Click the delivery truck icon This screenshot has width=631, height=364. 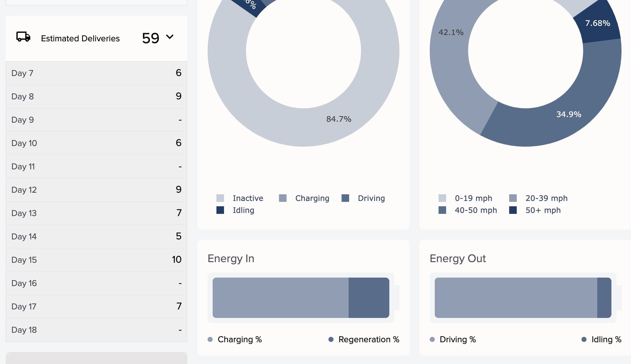(x=23, y=37)
